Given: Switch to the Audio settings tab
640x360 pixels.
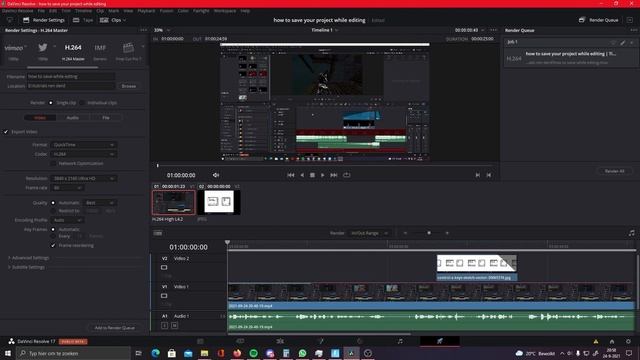Looking at the screenshot, I should [73, 118].
